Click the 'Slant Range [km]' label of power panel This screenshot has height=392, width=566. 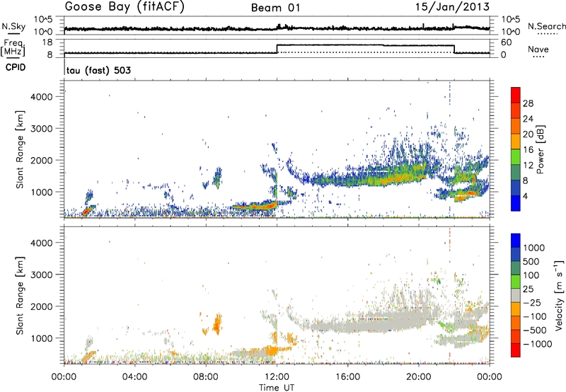click(20, 149)
